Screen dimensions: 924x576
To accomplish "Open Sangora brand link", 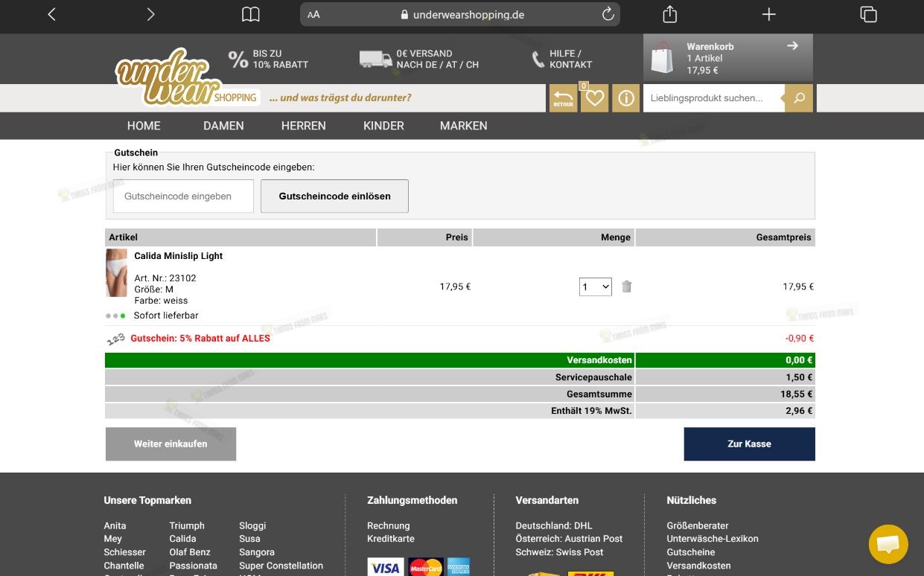I will [x=257, y=552].
